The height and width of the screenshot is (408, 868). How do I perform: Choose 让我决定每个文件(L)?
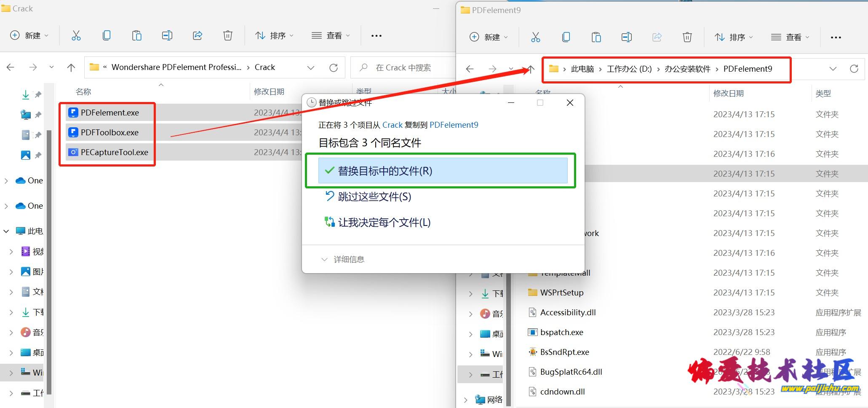pyautogui.click(x=377, y=222)
